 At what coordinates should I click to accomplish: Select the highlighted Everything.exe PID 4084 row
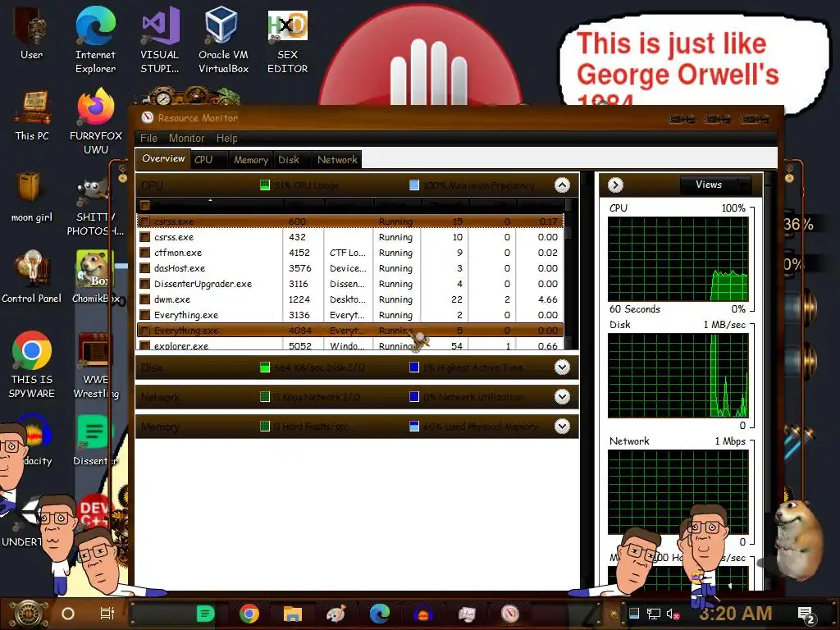[350, 331]
